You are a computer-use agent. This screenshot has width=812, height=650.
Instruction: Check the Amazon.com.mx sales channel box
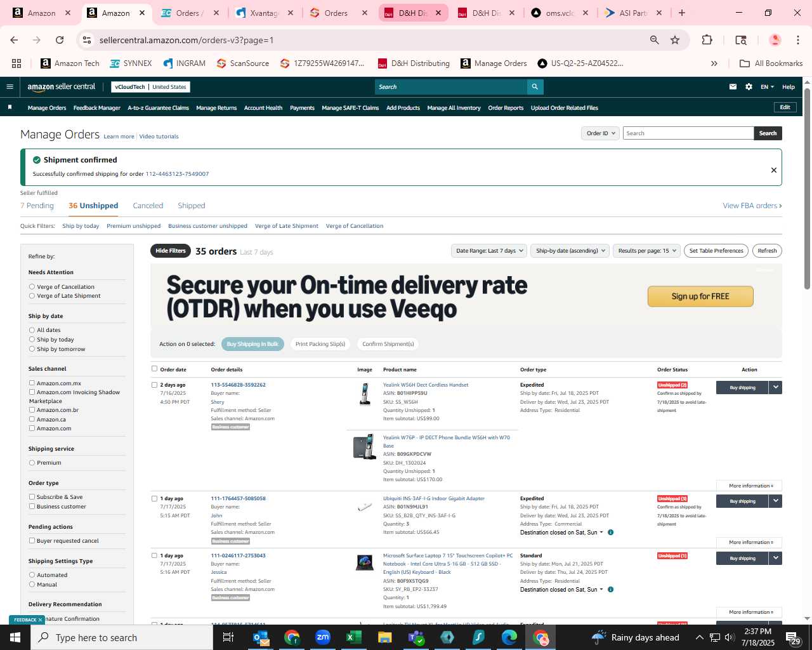click(x=32, y=383)
